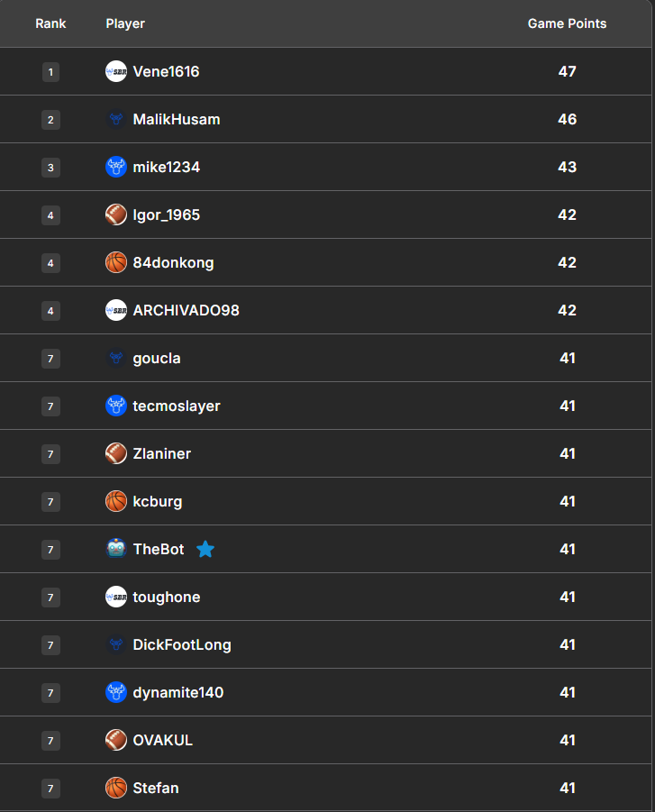Click the football avatar beside OVAKUL
The width and height of the screenshot is (655, 812).
pos(116,740)
